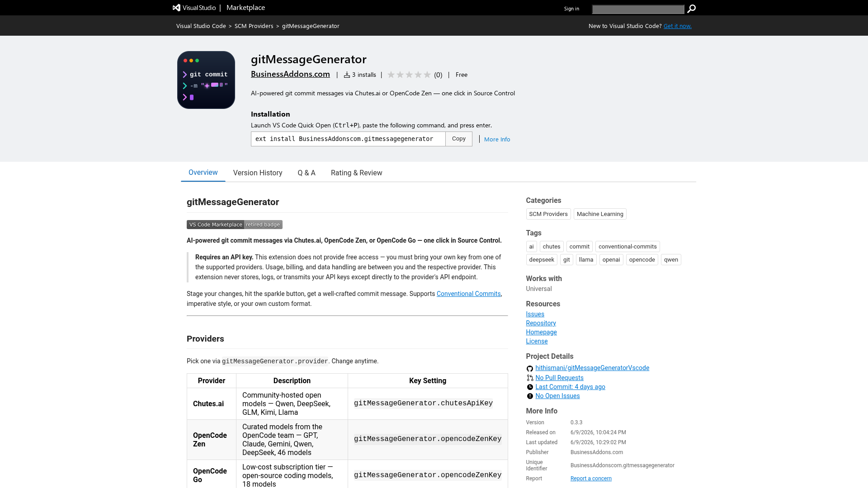Open the License resource link

[x=537, y=341]
